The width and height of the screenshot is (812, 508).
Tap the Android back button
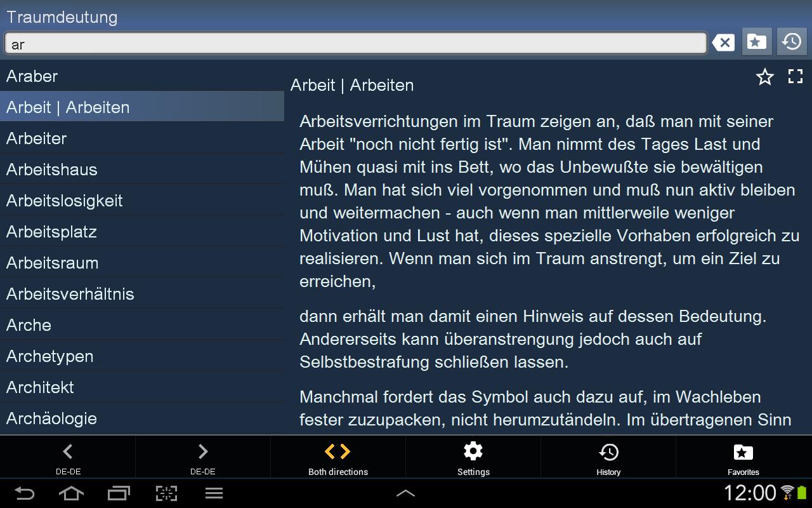coord(24,493)
